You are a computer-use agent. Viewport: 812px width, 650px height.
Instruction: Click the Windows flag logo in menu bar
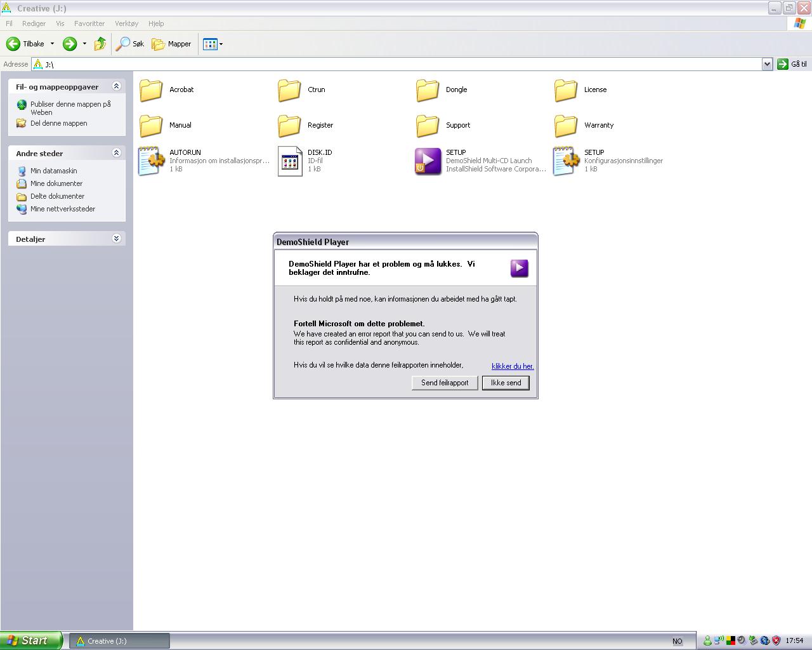point(800,23)
